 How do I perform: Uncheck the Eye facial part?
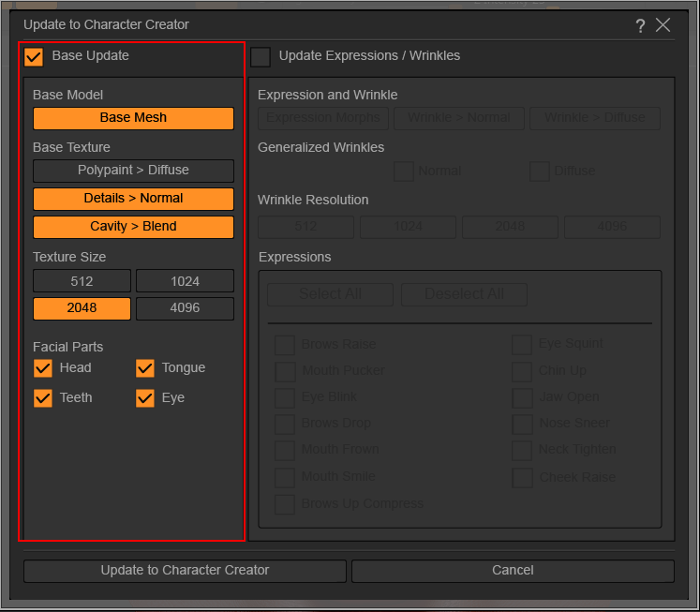tap(145, 398)
